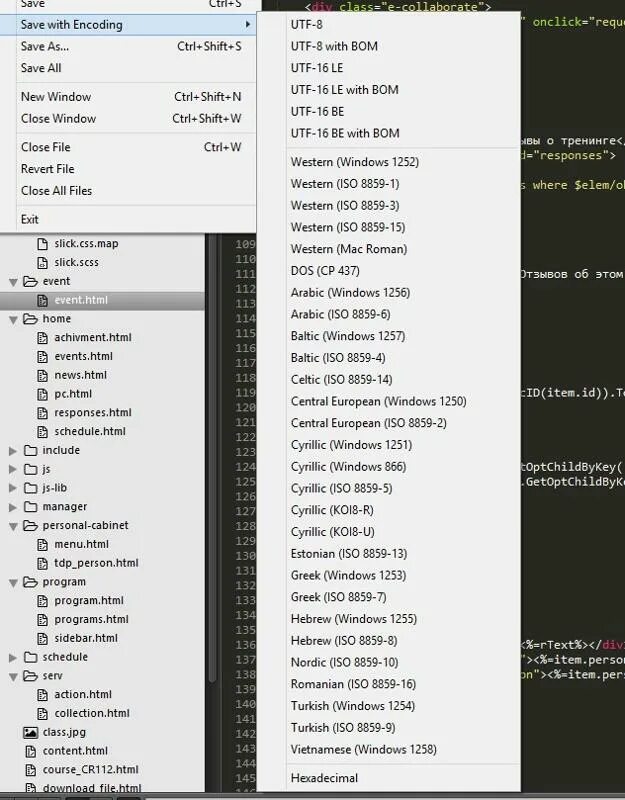Click the schedule.html file icon
The width and height of the screenshot is (625, 800).
click(x=43, y=432)
